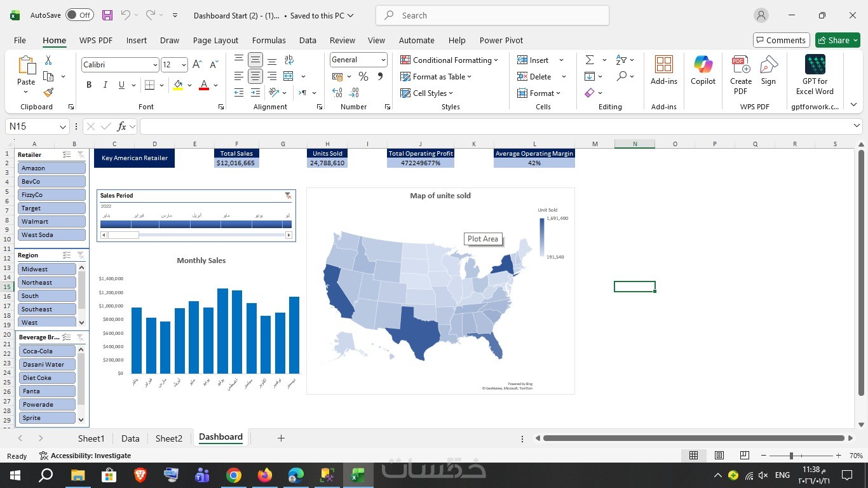
Task: Click the AutoSum sigma icon
Action: (590, 60)
